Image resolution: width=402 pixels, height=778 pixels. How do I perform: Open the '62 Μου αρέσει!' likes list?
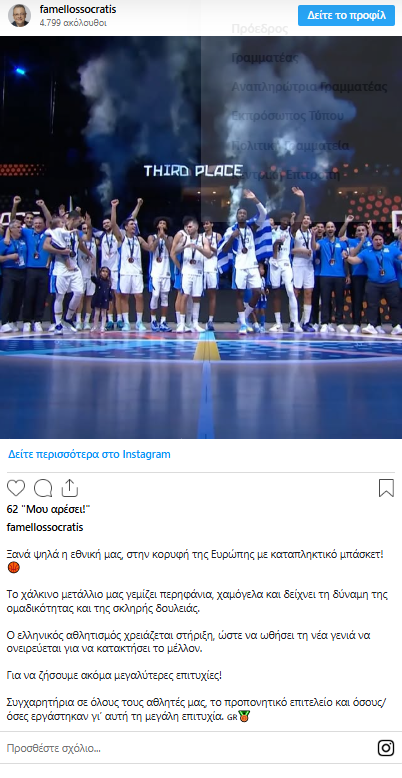49,509
